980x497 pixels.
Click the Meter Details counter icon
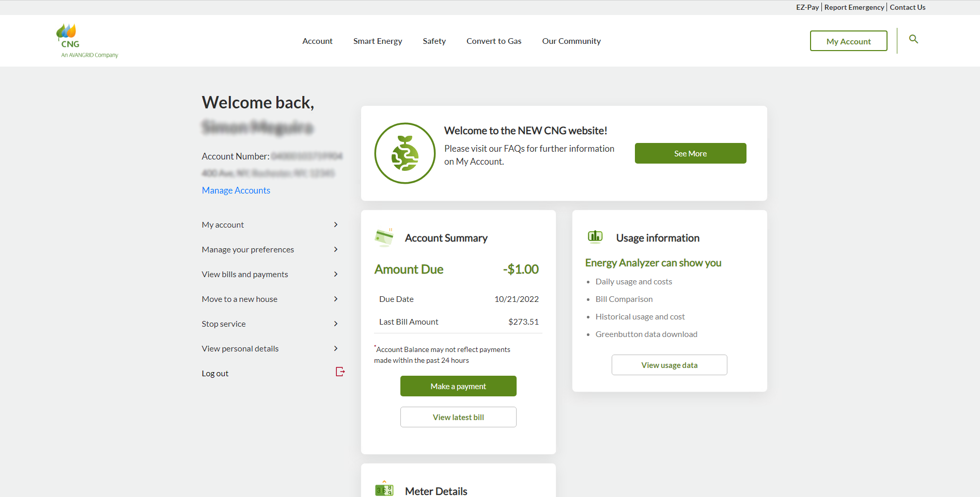(x=384, y=489)
